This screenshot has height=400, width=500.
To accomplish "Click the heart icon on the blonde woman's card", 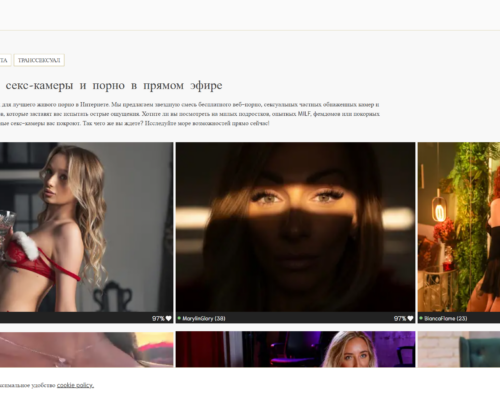I will pyautogui.click(x=169, y=318).
